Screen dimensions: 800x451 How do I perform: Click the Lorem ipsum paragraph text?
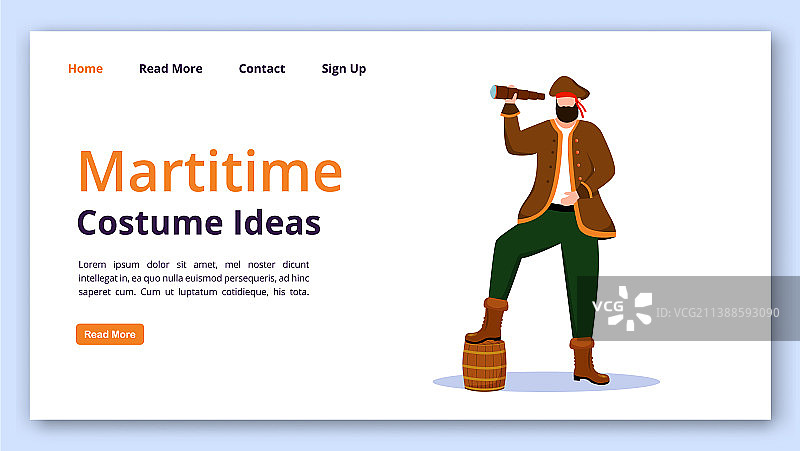(193, 278)
